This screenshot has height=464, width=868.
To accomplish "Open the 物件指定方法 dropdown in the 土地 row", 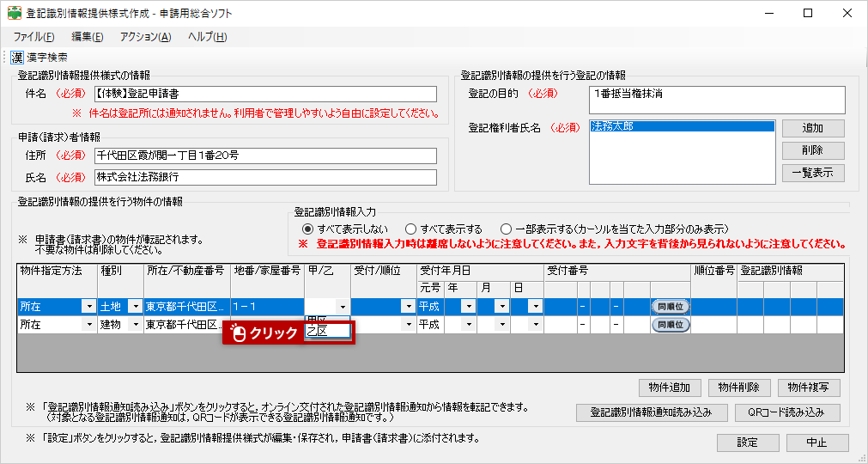I will coord(88,307).
